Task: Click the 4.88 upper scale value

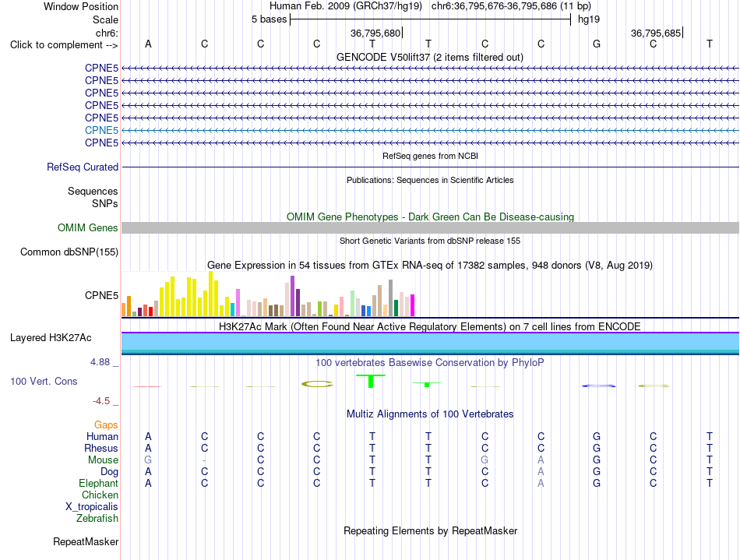Action: [100, 362]
